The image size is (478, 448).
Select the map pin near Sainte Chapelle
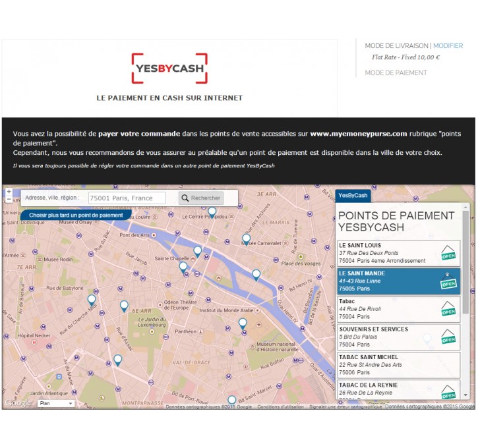click(x=198, y=252)
